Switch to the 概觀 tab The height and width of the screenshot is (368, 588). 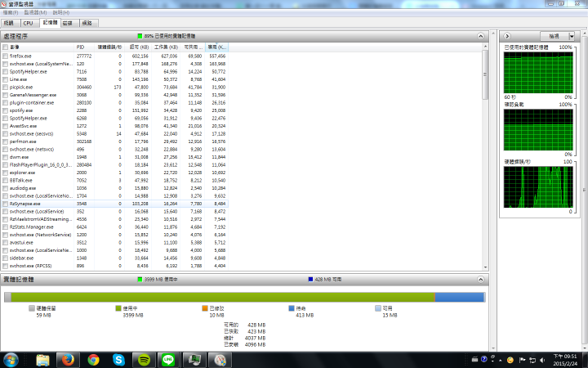pyautogui.click(x=10, y=23)
